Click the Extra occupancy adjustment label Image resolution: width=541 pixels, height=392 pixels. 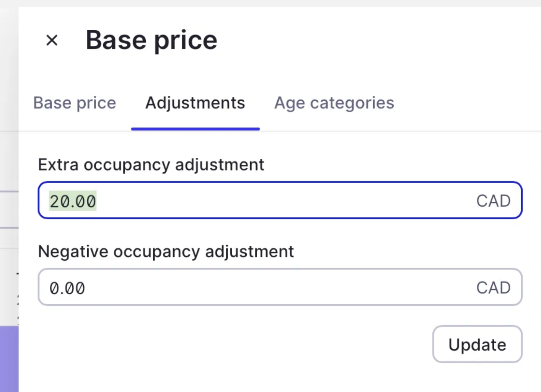[151, 165]
